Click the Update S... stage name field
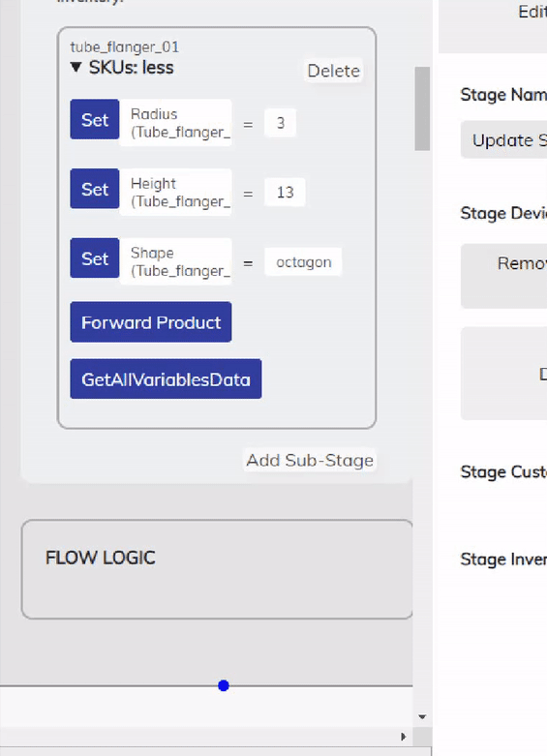Viewport: 547px width, 756px height. [x=504, y=139]
